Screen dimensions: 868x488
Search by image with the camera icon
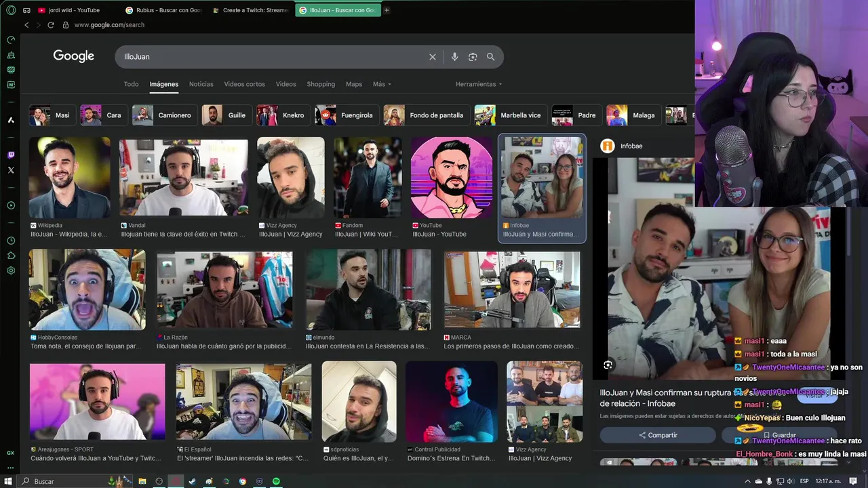473,57
